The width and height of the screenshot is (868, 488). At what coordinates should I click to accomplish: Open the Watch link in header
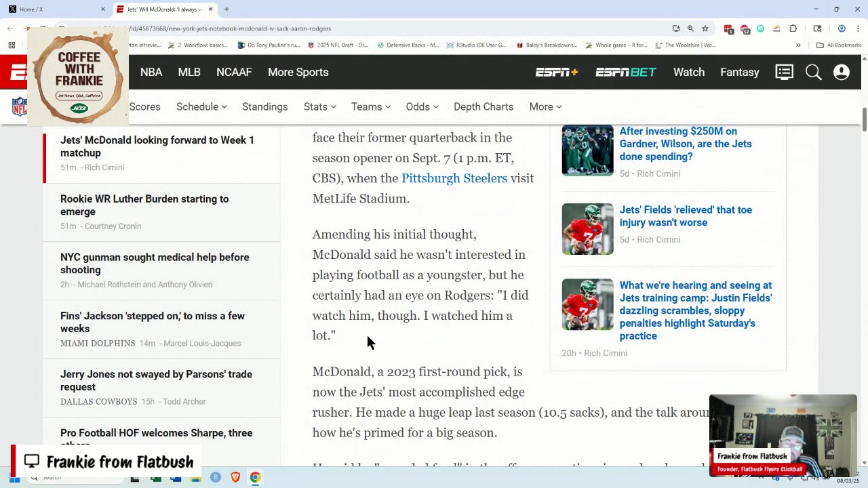click(689, 72)
